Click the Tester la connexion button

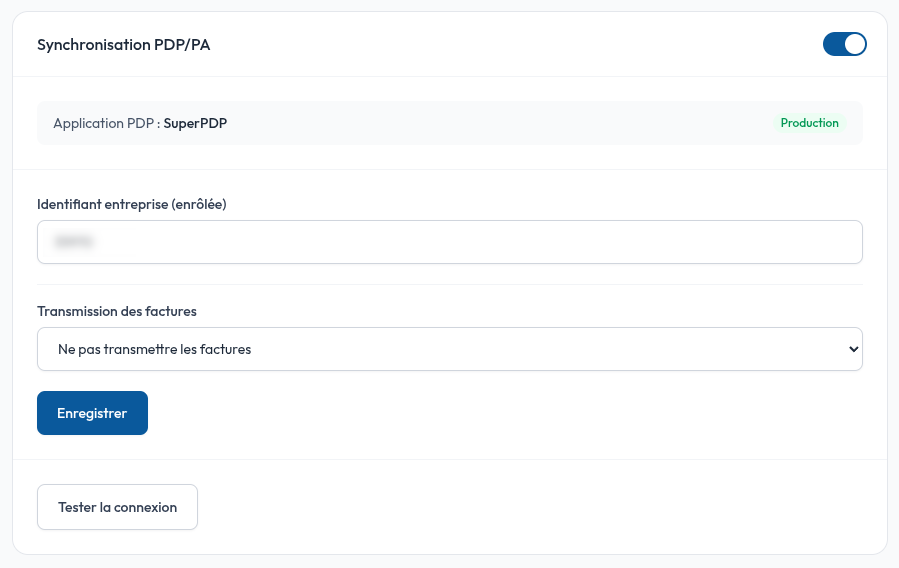click(118, 507)
